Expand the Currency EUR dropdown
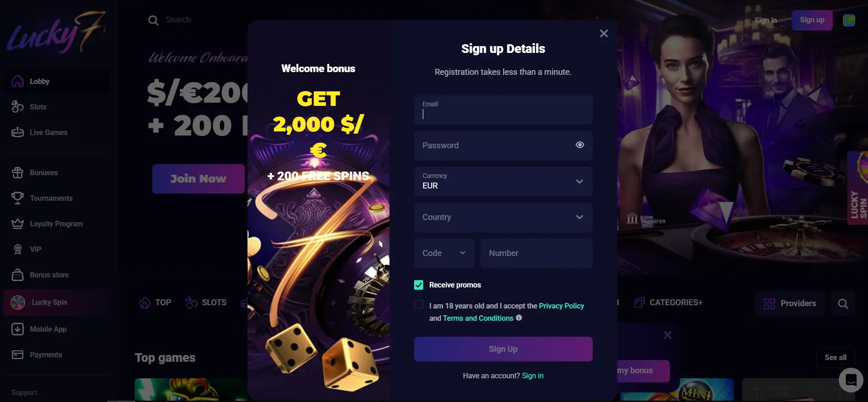 point(503,181)
